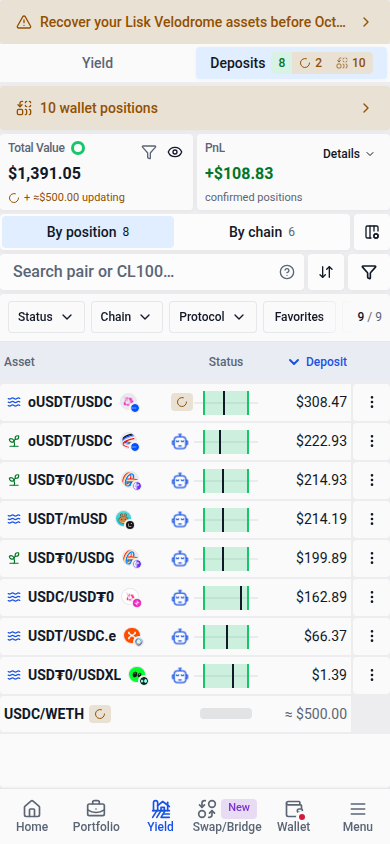Expand the Chain filter dropdown
Viewport: 390px width, 844px height.
click(127, 317)
